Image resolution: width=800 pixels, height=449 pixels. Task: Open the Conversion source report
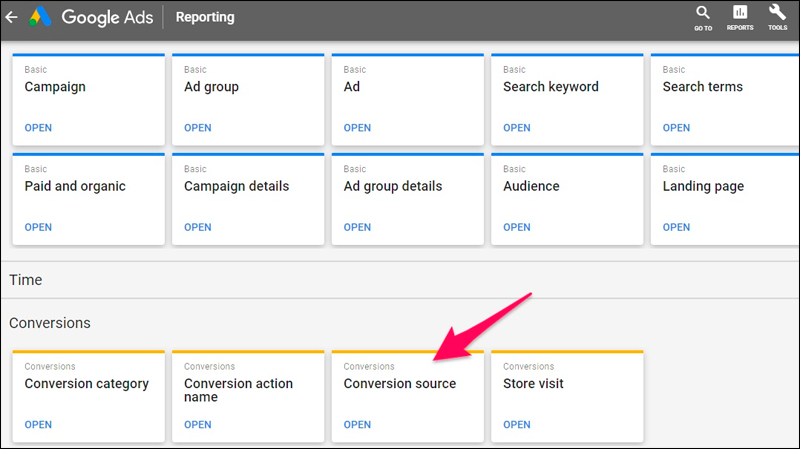[x=357, y=425]
